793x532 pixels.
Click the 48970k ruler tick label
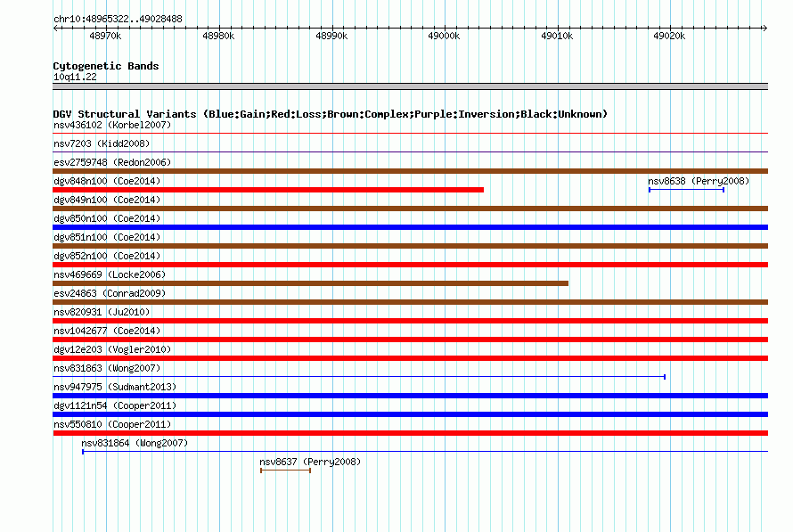[x=105, y=36]
